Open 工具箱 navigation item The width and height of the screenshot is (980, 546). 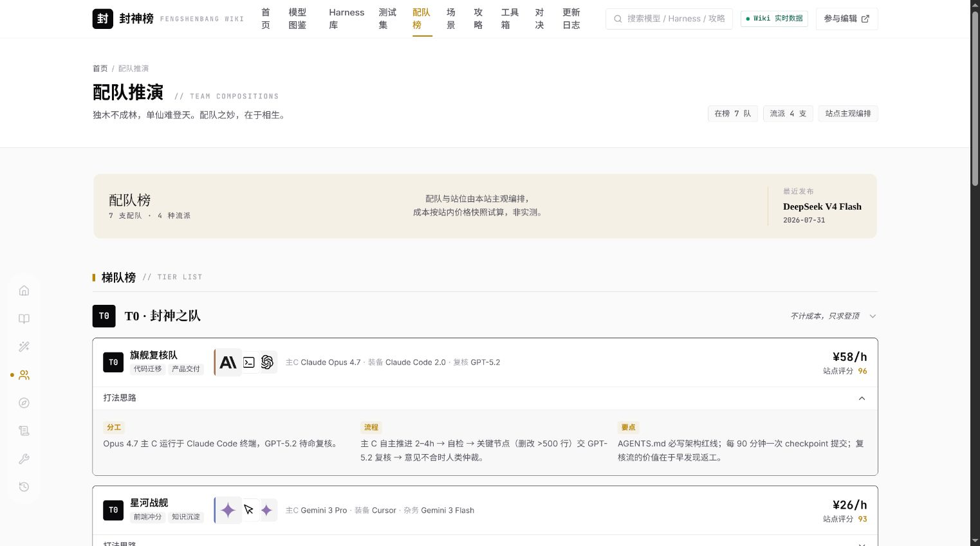point(510,19)
